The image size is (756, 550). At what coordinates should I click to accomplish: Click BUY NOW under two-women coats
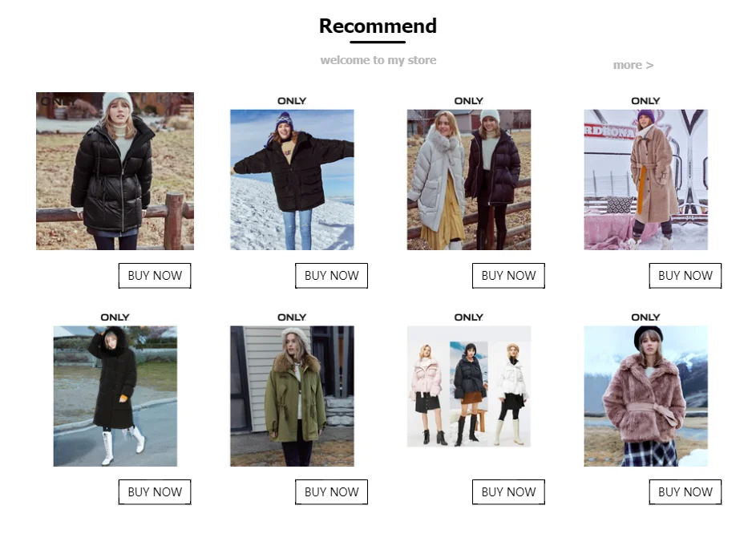[x=508, y=276]
